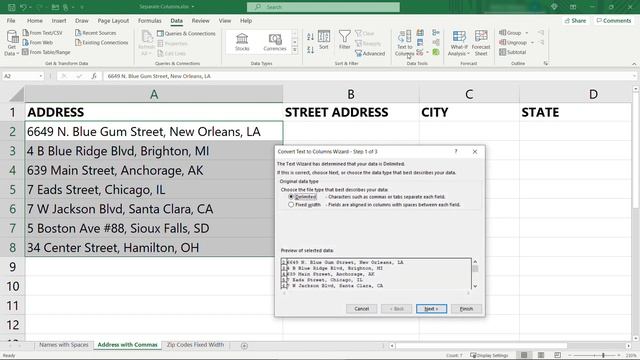Open Manage Data Model green icon

point(436,52)
